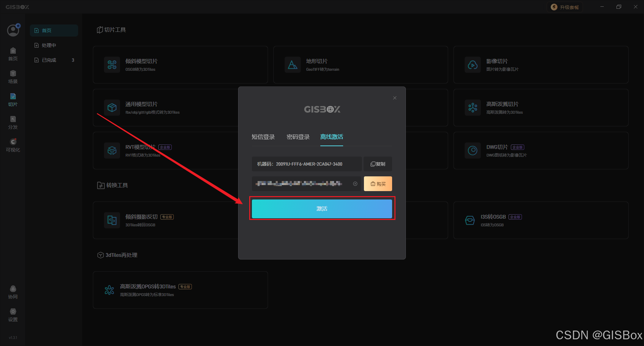Switch to 短信登录 tab

click(x=263, y=137)
